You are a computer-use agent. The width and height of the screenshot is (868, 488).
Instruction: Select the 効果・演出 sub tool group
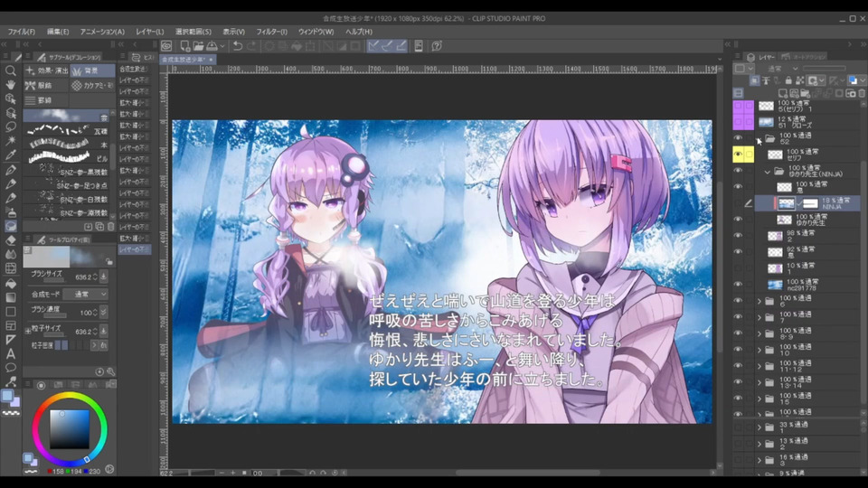pyautogui.click(x=46, y=70)
